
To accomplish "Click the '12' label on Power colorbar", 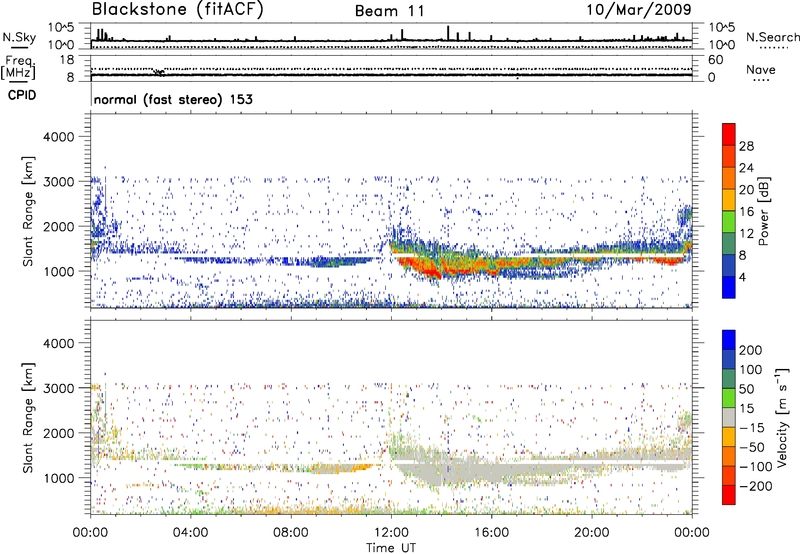I will tap(746, 234).
